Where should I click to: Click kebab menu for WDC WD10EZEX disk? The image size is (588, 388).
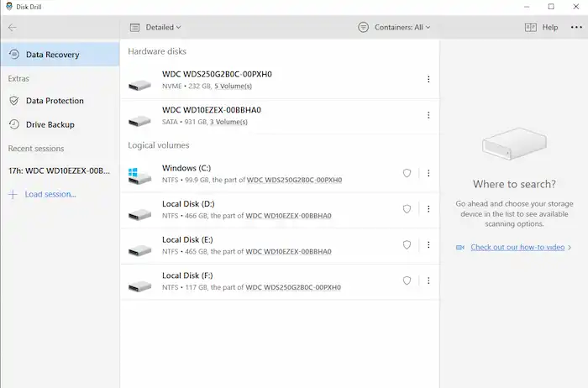428,115
